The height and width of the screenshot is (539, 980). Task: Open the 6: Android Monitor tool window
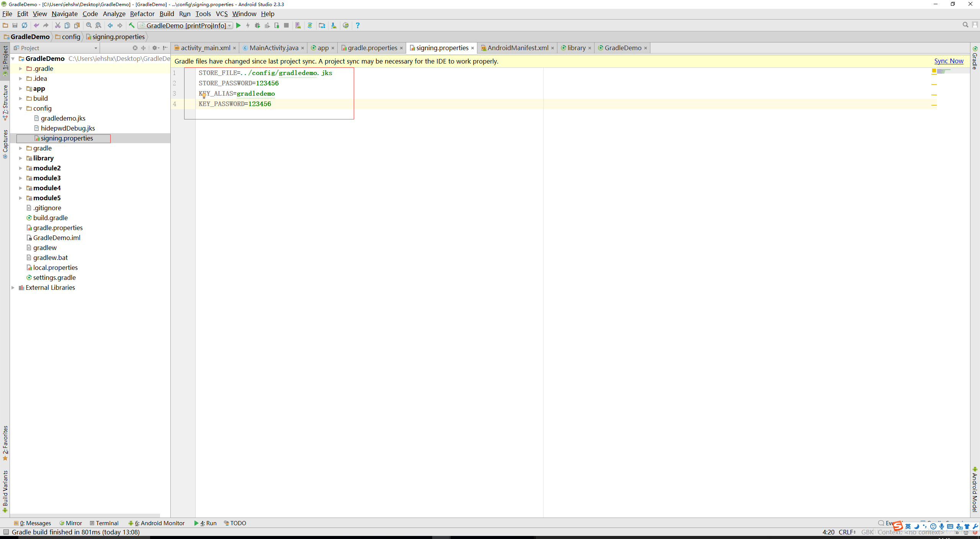157,523
